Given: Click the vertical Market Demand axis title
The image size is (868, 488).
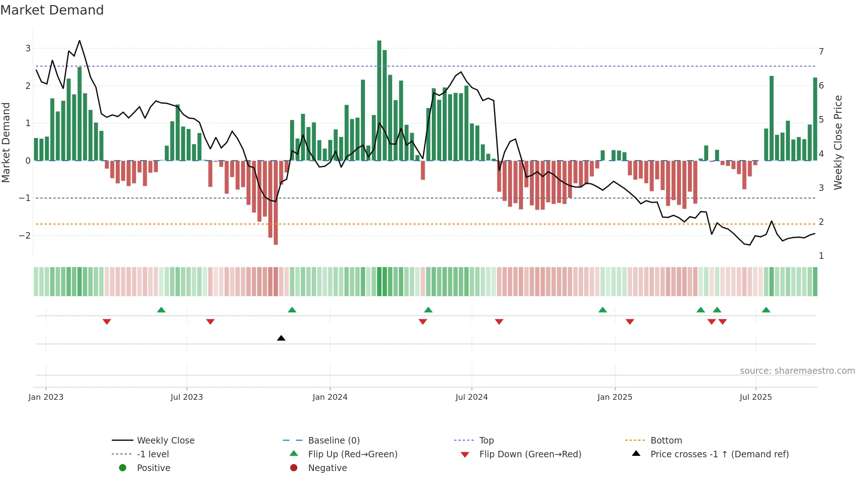Looking at the screenshot, I should pos(6,142).
